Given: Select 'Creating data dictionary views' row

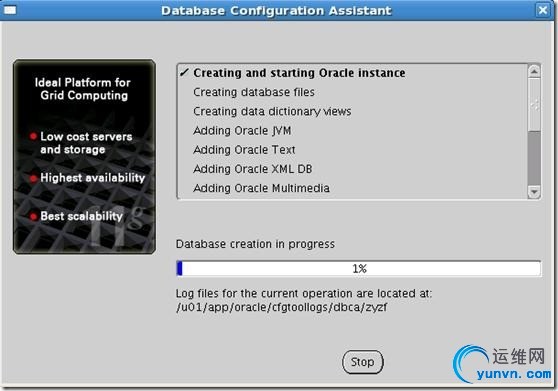Looking at the screenshot, I should tap(352, 111).
